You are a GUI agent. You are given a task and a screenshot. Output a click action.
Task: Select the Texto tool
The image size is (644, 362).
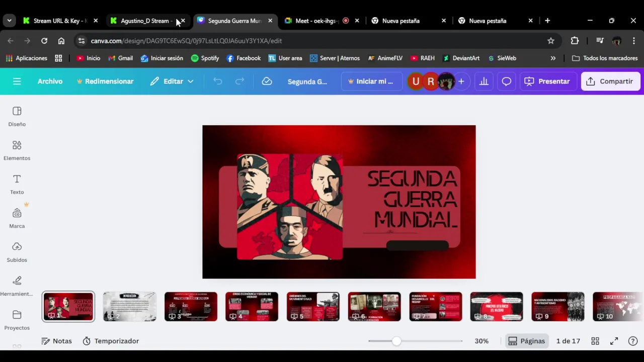click(17, 185)
